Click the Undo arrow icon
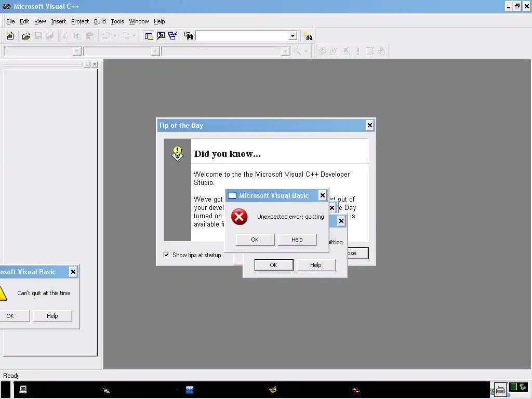Image resolution: width=532 pixels, height=399 pixels. click(107, 36)
